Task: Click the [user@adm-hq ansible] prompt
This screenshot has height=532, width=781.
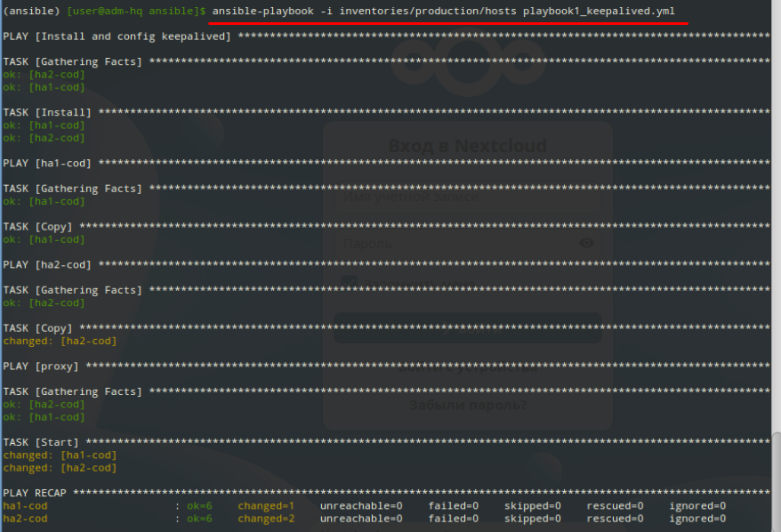Action: (136, 10)
